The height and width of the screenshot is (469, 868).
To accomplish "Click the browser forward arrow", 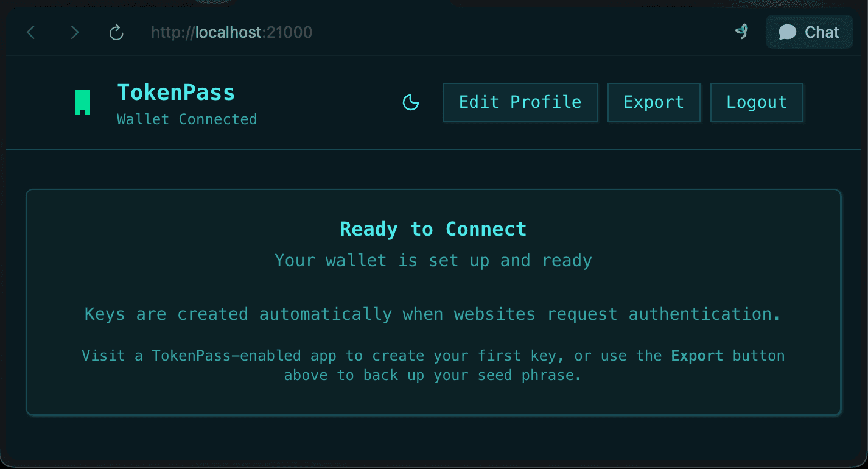I will [x=74, y=32].
